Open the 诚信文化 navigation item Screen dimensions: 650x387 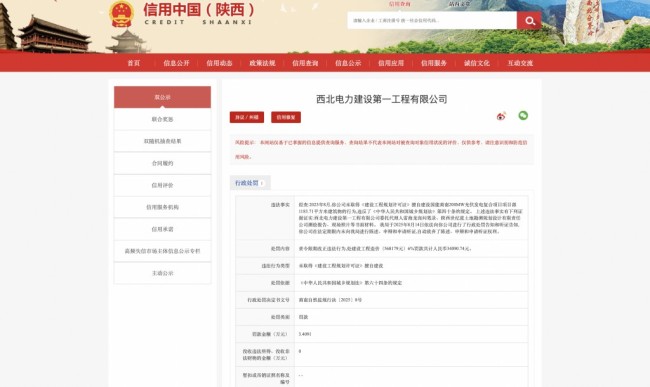pos(477,63)
